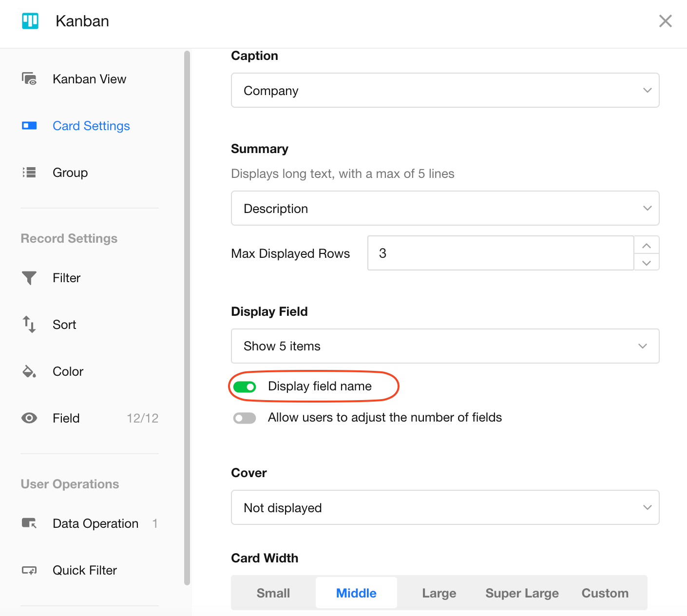The height and width of the screenshot is (616, 687).
Task: Click the Field eye icon
Action: [x=29, y=418]
